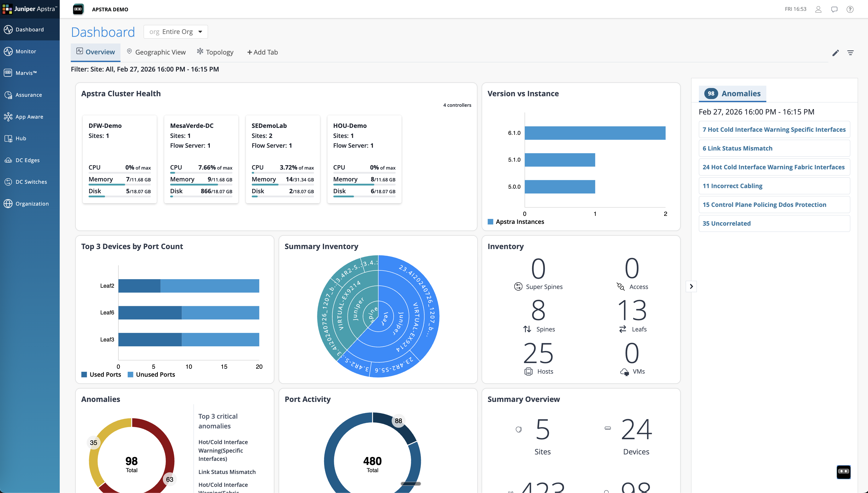This screenshot has height=493, width=868.
Task: Open Marvis in the sidebar
Action: (x=30, y=73)
